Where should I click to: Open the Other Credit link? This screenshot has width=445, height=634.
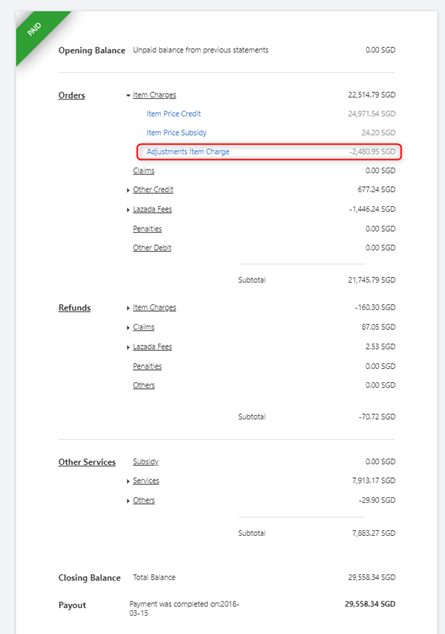pyautogui.click(x=153, y=190)
